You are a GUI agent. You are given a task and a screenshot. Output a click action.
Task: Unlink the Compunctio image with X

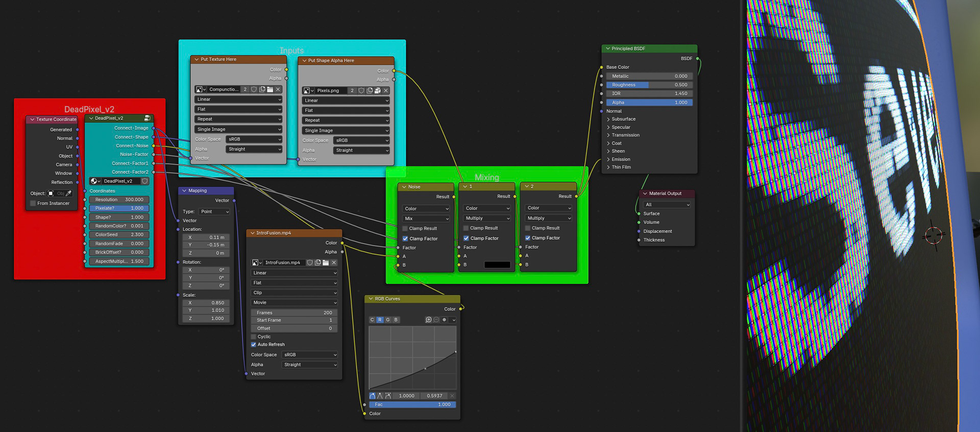click(x=278, y=89)
